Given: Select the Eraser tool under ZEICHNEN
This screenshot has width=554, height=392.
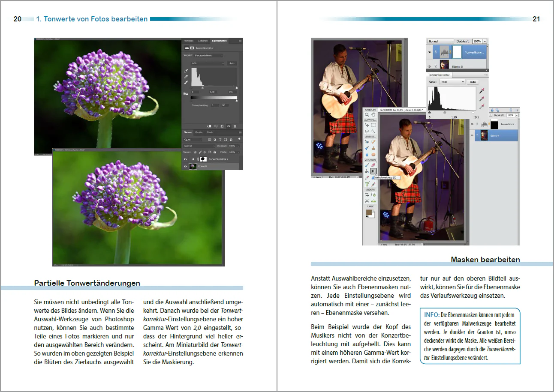Looking at the screenshot, I should tap(373, 165).
